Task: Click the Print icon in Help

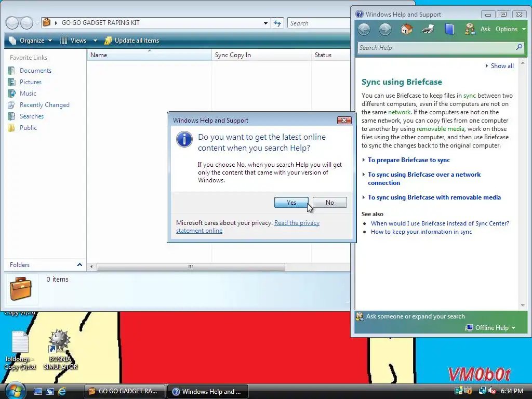Action: coord(428,29)
